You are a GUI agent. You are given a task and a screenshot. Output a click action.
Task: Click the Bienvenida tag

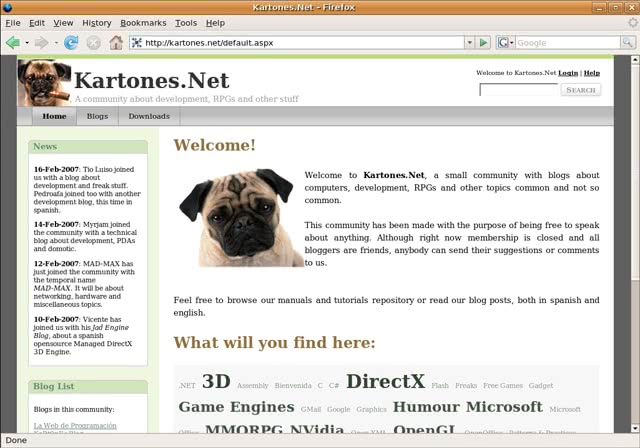293,386
